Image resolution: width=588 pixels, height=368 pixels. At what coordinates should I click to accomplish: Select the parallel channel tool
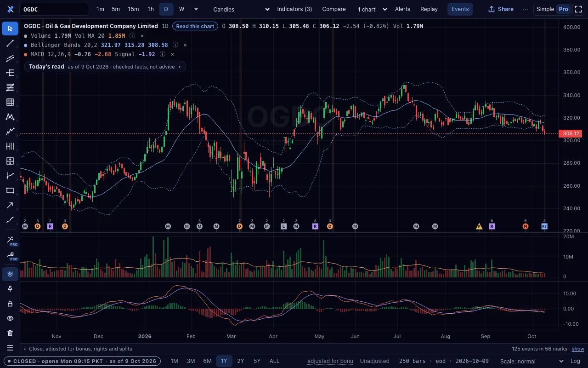click(10, 58)
